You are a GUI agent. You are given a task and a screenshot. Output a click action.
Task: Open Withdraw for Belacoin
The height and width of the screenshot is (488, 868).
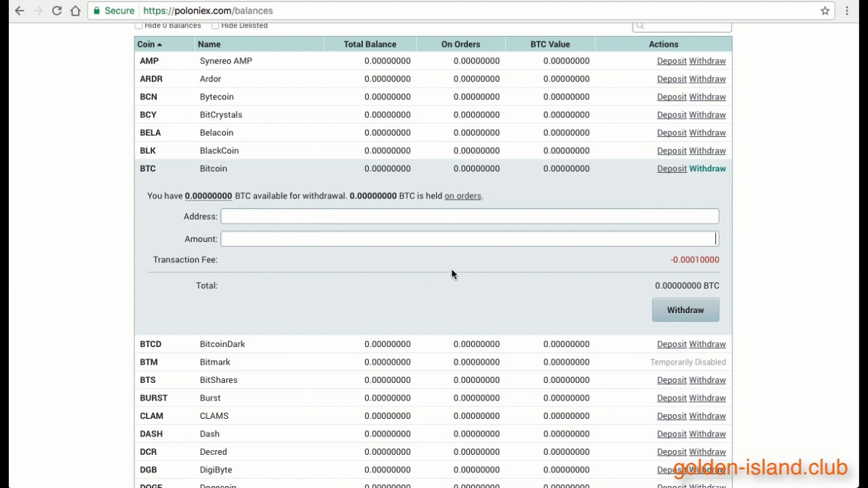click(x=707, y=133)
